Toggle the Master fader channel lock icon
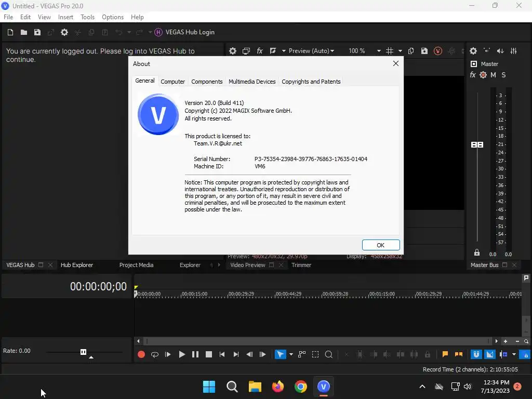This screenshot has height=399, width=532. [x=477, y=252]
